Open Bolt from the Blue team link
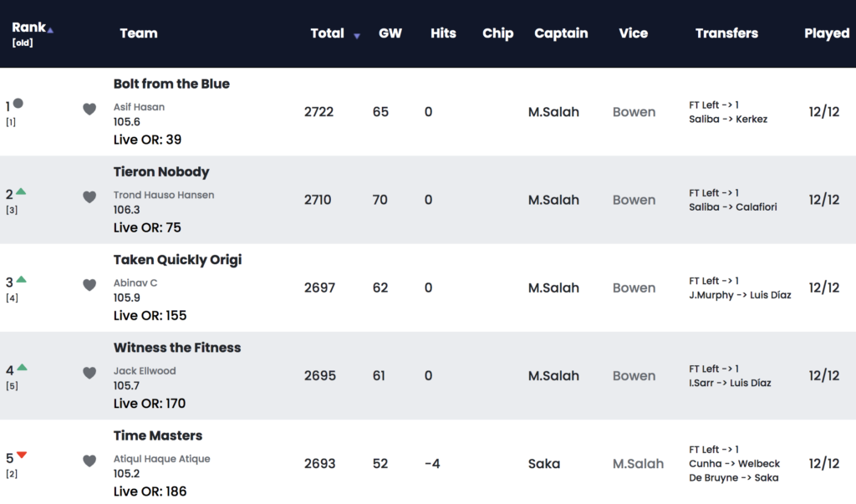Image resolution: width=856 pixels, height=504 pixels. pos(171,84)
